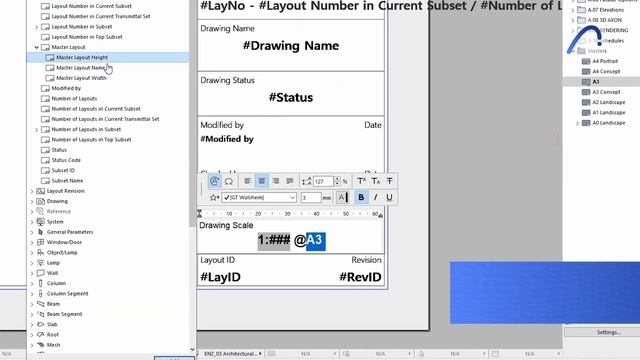
Task: Click the Object/Lamp category icon
Action: tap(40, 253)
